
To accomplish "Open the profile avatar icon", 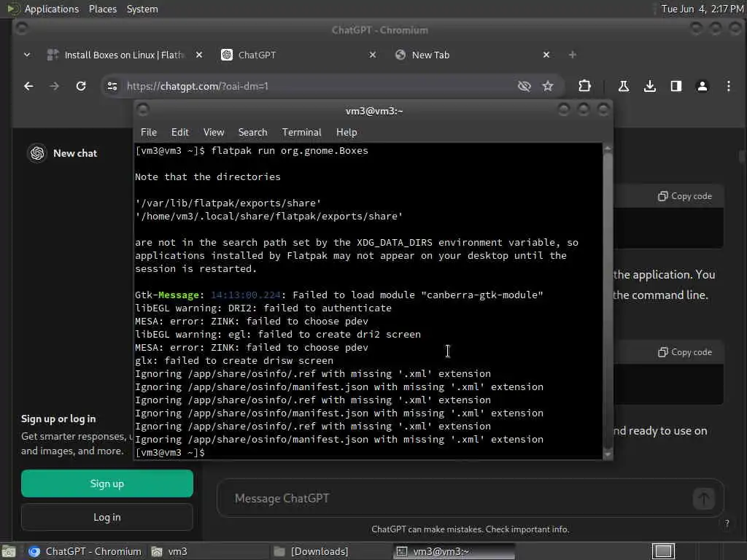I will [703, 86].
